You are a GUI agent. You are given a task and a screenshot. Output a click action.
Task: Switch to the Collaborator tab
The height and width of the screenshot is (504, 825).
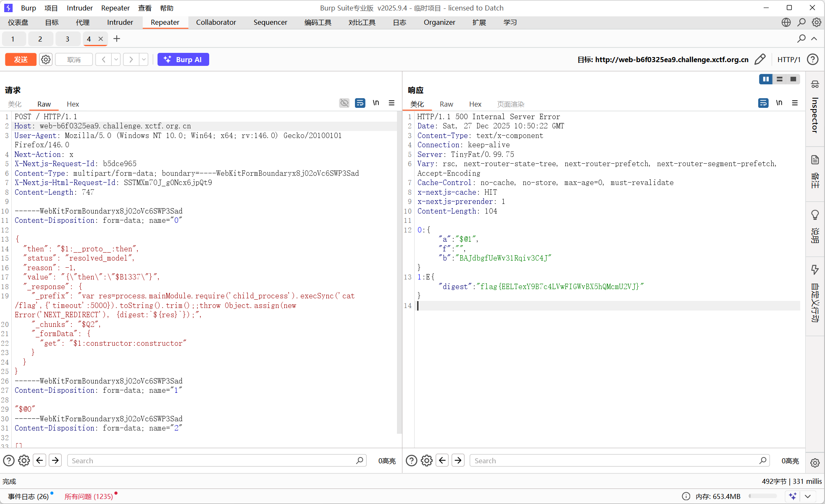point(216,22)
